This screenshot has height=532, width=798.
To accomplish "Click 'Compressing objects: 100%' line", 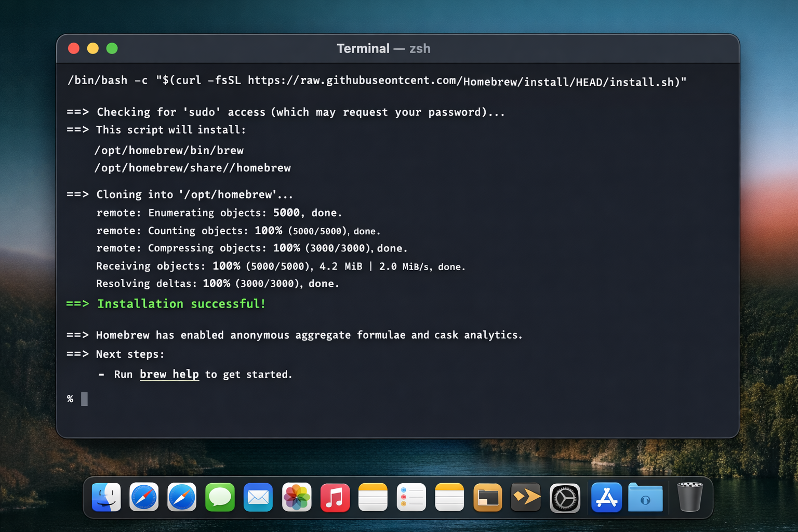I will pyautogui.click(x=252, y=248).
